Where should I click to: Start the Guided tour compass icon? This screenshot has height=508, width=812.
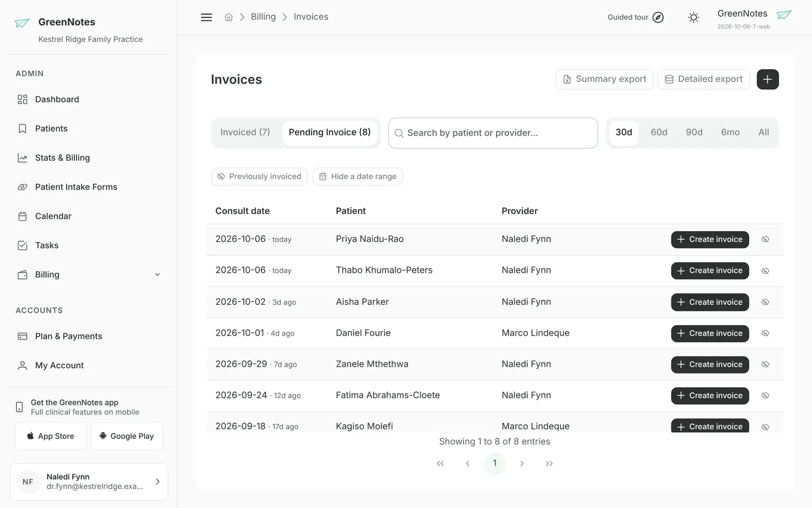click(x=658, y=17)
